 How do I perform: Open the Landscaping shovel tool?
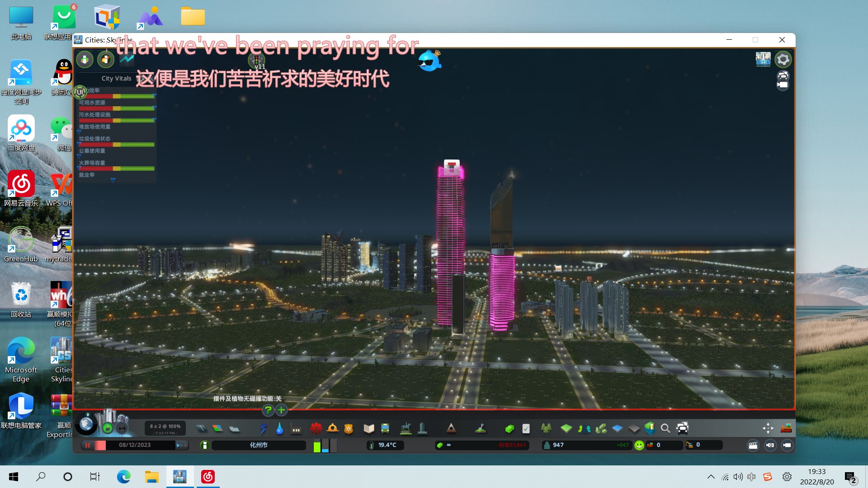481,428
